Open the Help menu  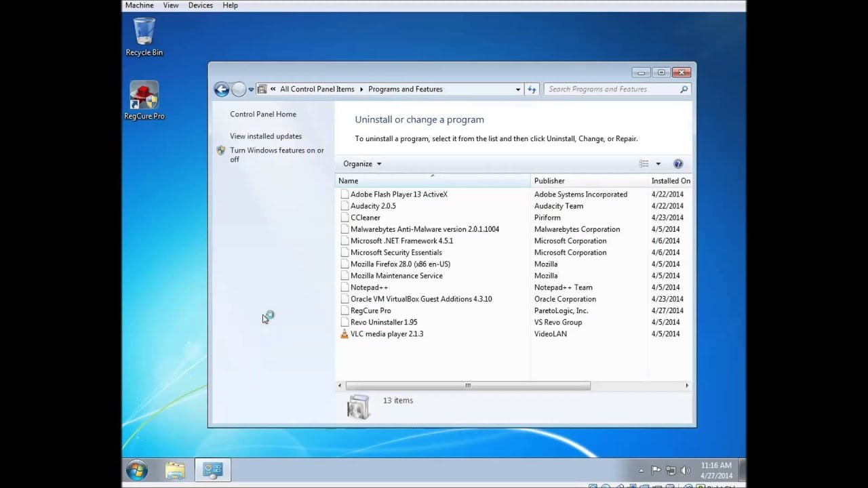[231, 5]
